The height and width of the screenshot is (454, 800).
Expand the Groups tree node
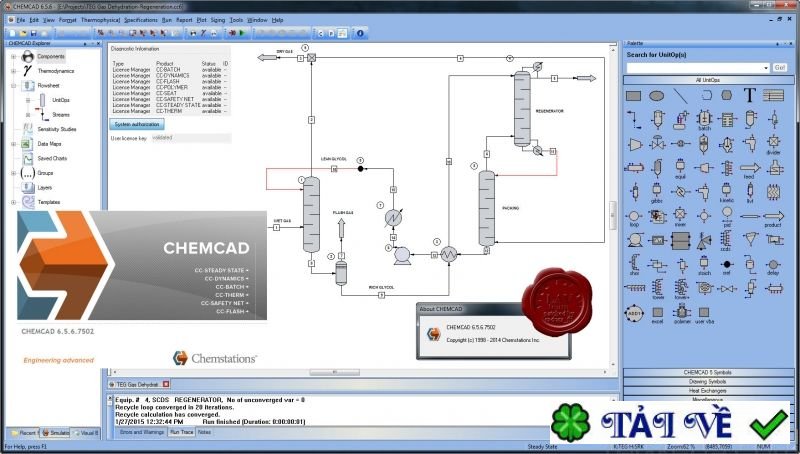(x=14, y=173)
